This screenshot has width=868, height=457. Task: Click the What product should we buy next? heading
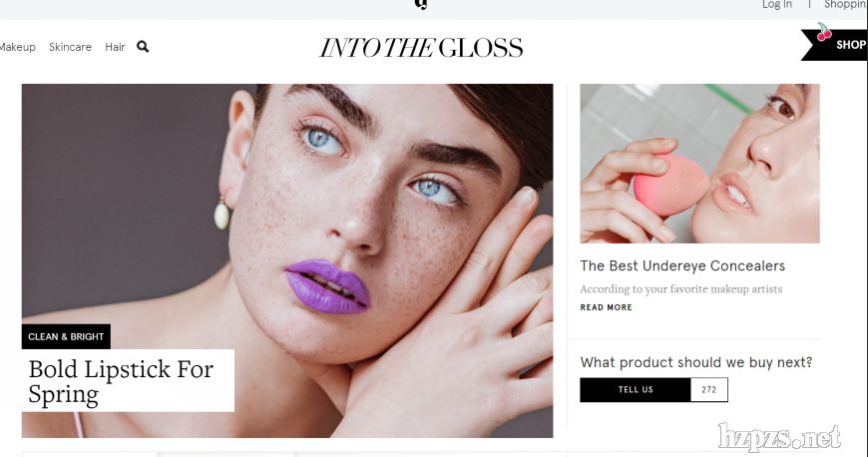pos(696,362)
